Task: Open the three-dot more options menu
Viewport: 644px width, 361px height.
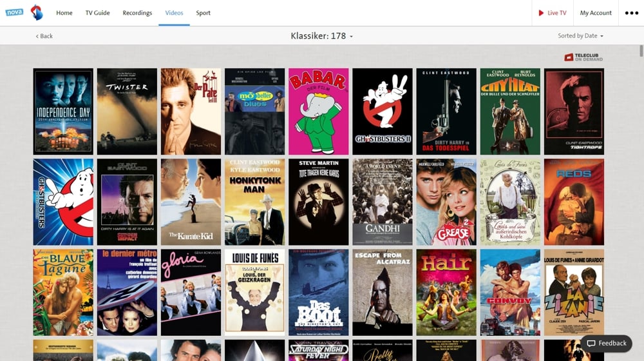Action: pyautogui.click(x=631, y=13)
